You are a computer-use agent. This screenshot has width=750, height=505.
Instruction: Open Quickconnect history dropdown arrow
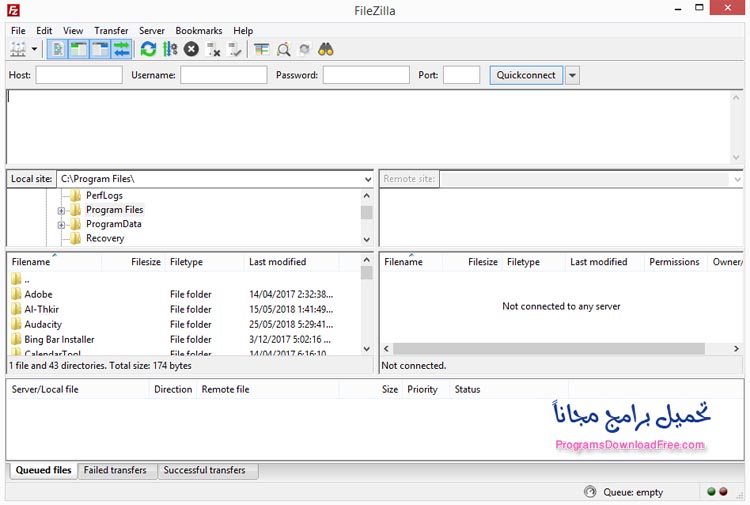pyautogui.click(x=572, y=75)
